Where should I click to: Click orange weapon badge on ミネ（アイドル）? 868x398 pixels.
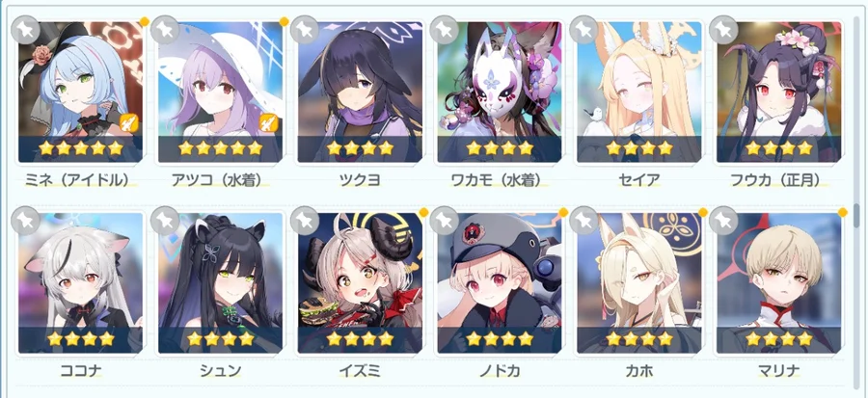(128, 122)
